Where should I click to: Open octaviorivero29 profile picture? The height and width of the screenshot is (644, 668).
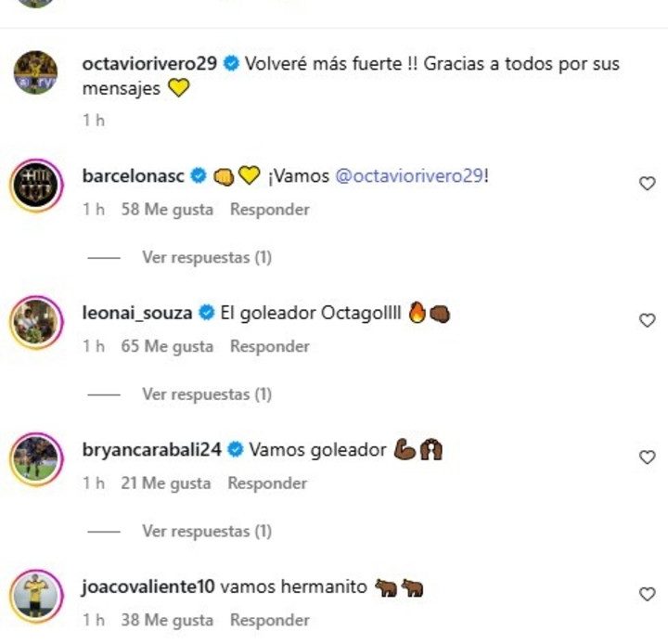click(x=36, y=72)
